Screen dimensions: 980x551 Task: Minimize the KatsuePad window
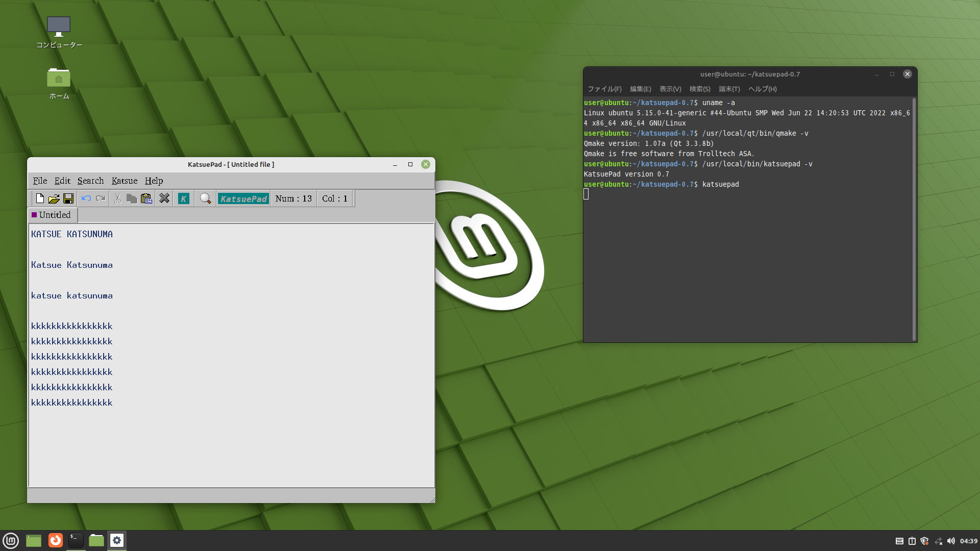click(395, 164)
